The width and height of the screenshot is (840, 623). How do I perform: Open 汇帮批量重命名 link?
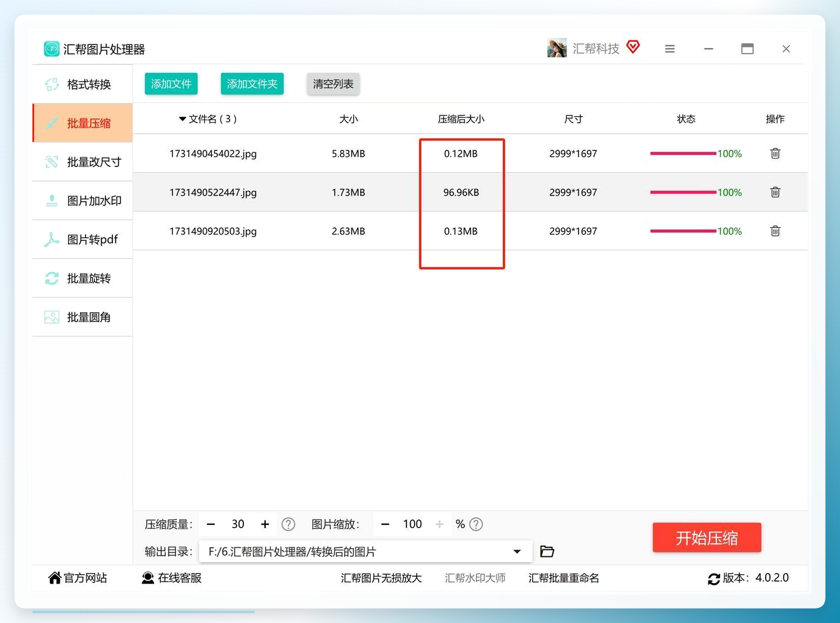[564, 578]
